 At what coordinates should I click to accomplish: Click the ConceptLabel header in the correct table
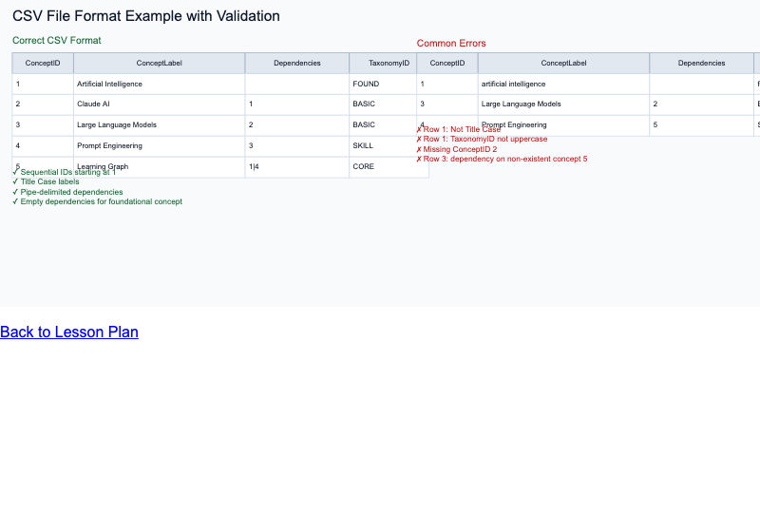pos(159,64)
